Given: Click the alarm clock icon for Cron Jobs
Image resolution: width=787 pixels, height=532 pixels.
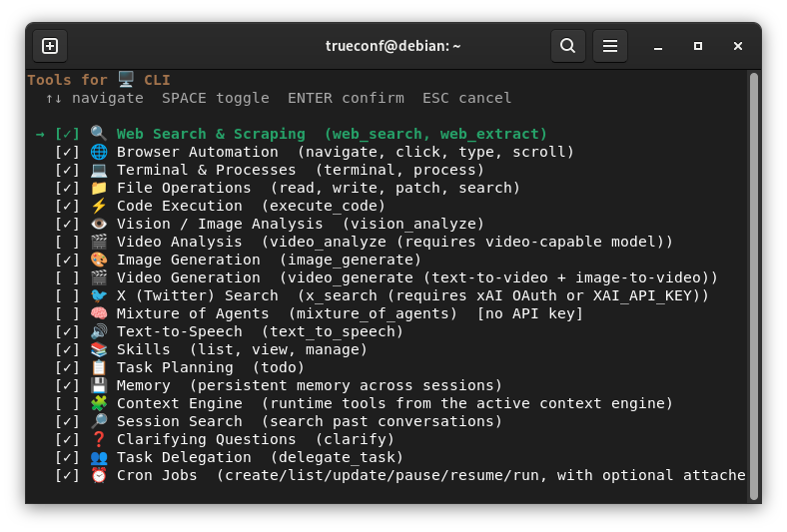Looking at the screenshot, I should click(99, 475).
